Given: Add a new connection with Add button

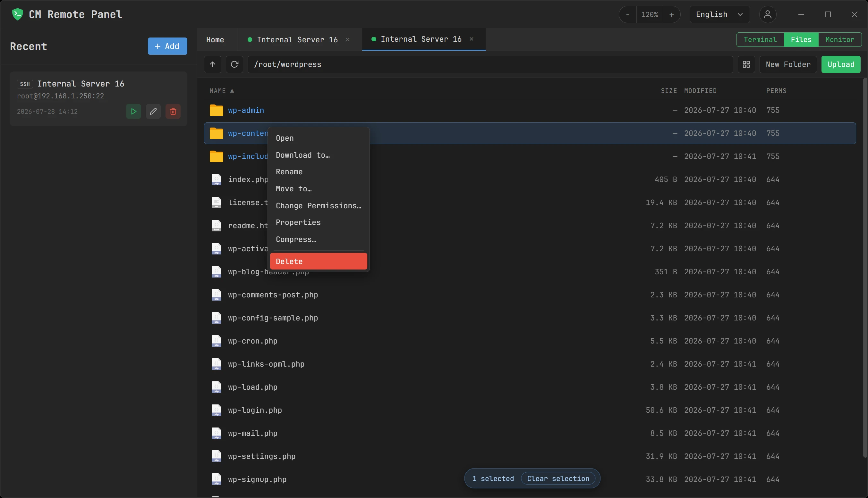Looking at the screenshot, I should [x=167, y=46].
